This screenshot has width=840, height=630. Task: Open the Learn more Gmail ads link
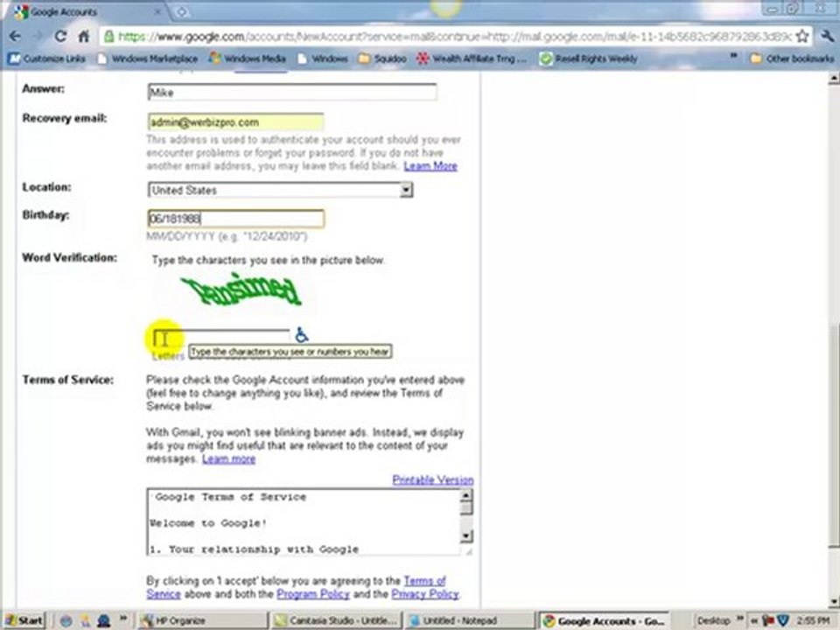(228, 459)
